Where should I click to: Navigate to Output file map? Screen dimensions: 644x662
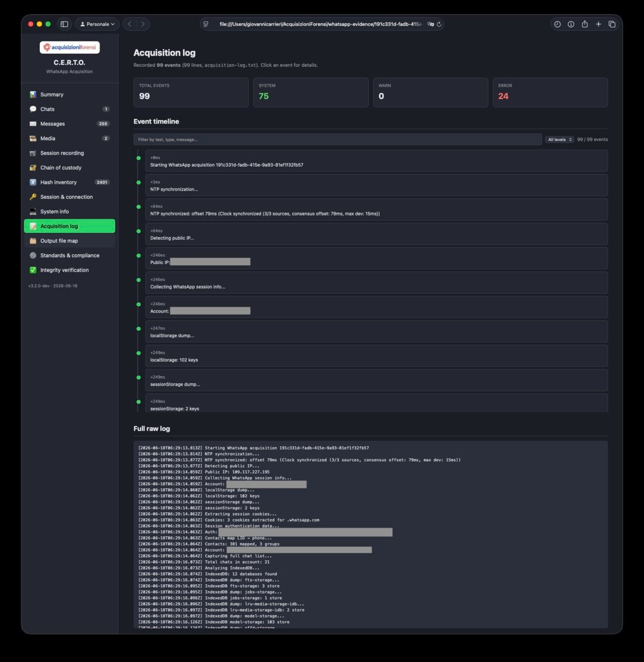click(x=70, y=241)
